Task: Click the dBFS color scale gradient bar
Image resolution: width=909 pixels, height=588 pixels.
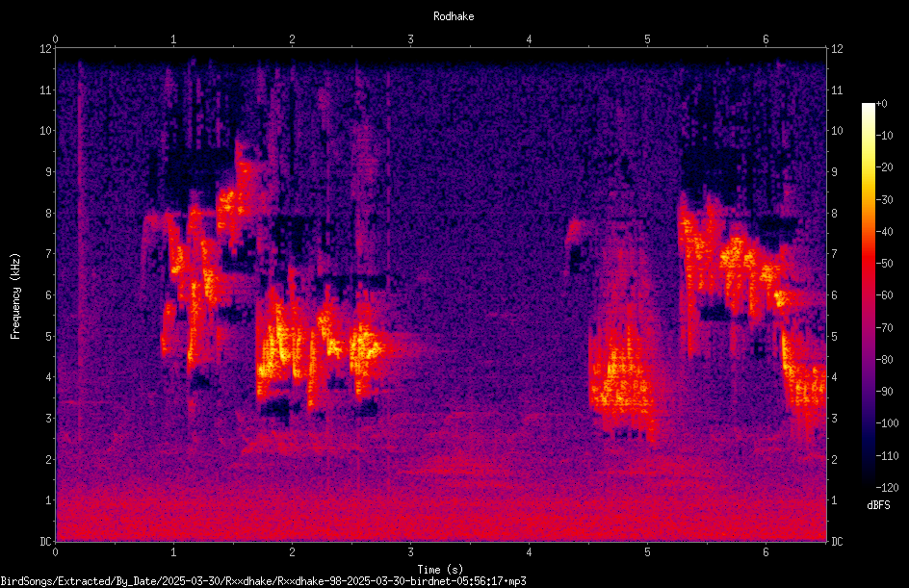Action: [x=868, y=295]
